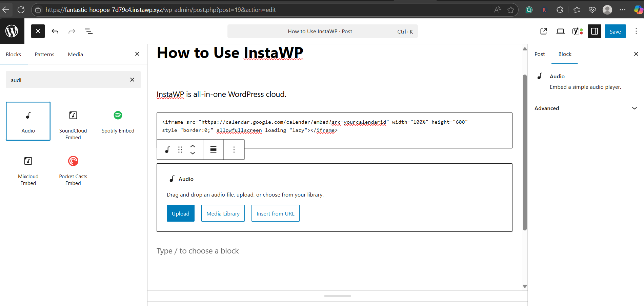Go back in the browser

[x=6, y=9]
